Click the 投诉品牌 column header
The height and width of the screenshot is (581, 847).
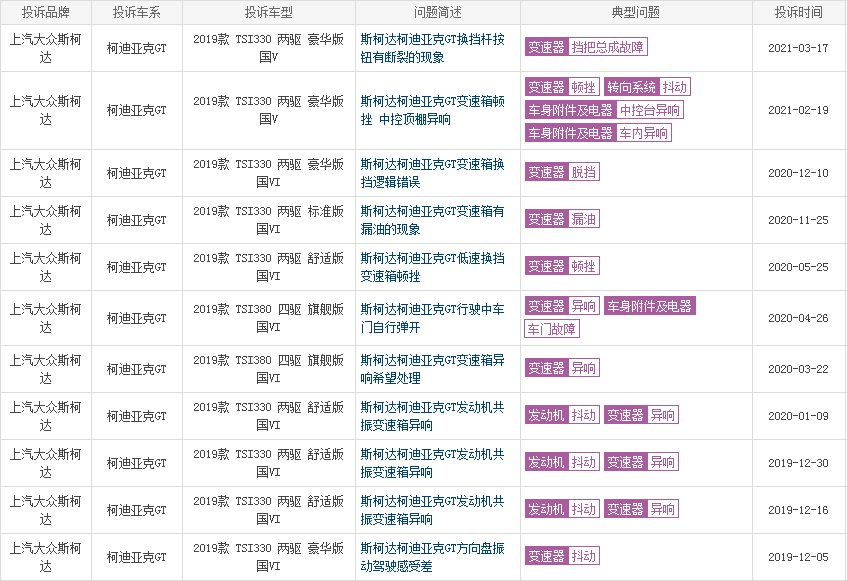point(45,12)
